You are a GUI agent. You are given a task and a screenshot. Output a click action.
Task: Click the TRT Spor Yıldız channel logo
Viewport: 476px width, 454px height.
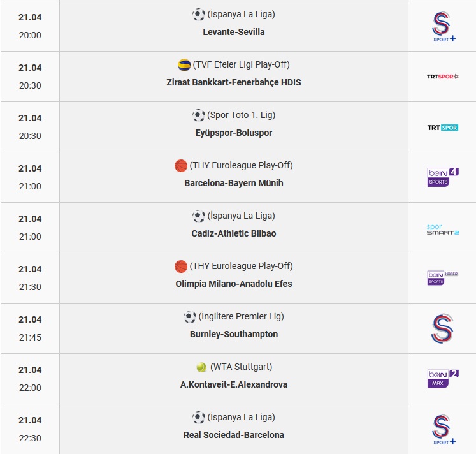443,77
